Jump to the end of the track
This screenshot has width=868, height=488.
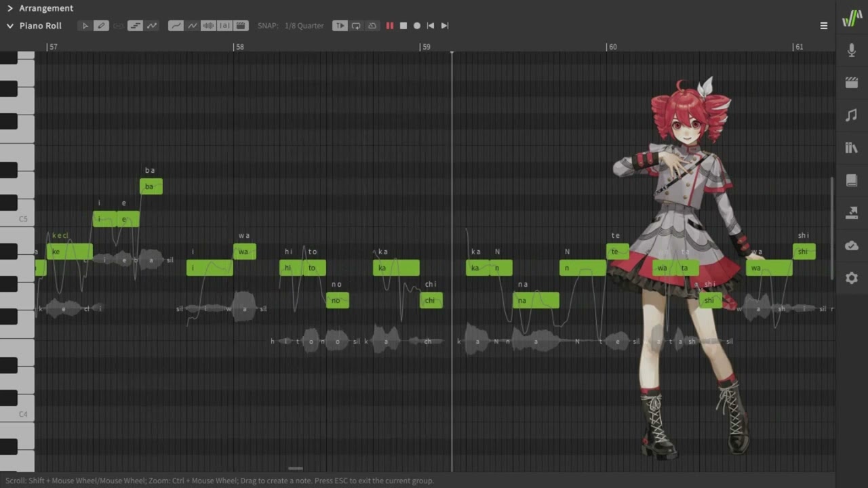[445, 26]
